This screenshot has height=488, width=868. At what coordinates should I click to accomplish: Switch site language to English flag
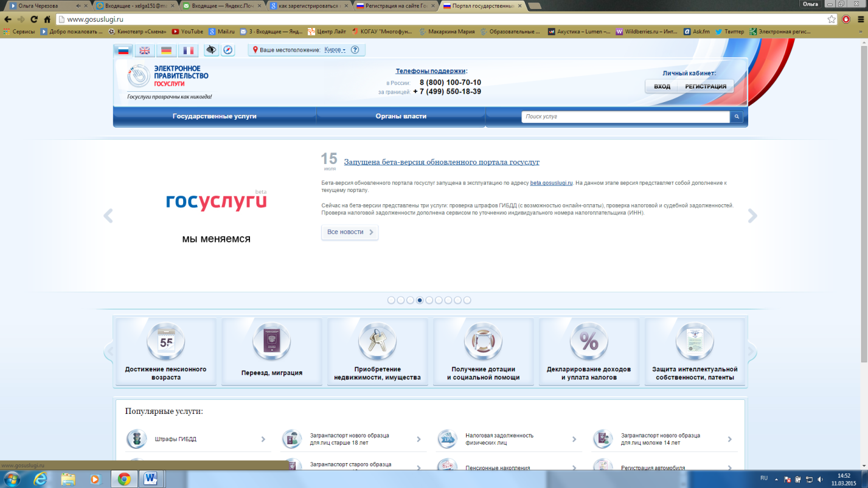145,50
